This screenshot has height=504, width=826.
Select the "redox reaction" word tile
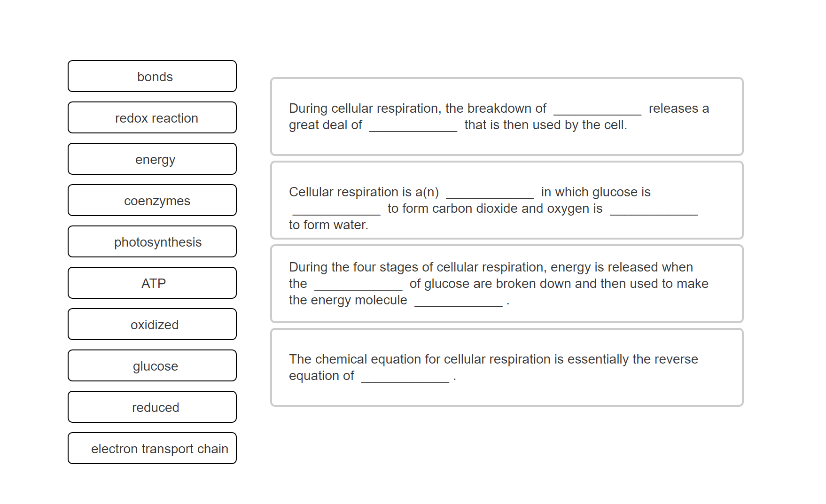(x=152, y=117)
